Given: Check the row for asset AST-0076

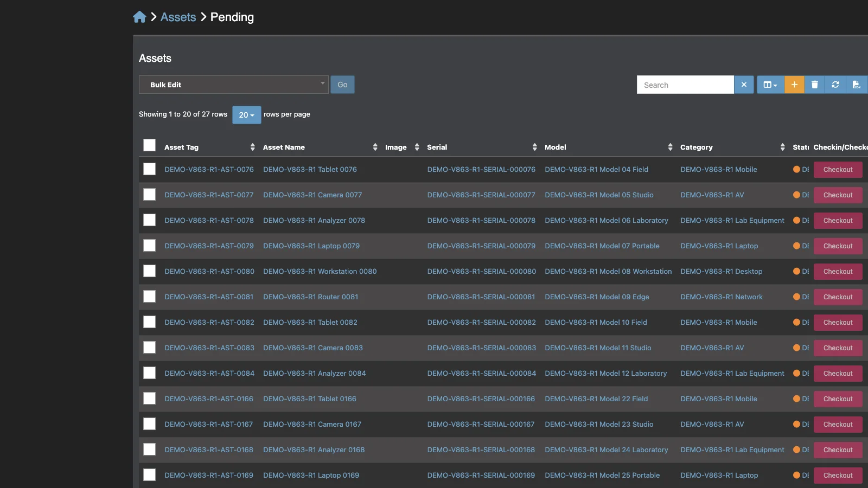Looking at the screenshot, I should point(149,169).
